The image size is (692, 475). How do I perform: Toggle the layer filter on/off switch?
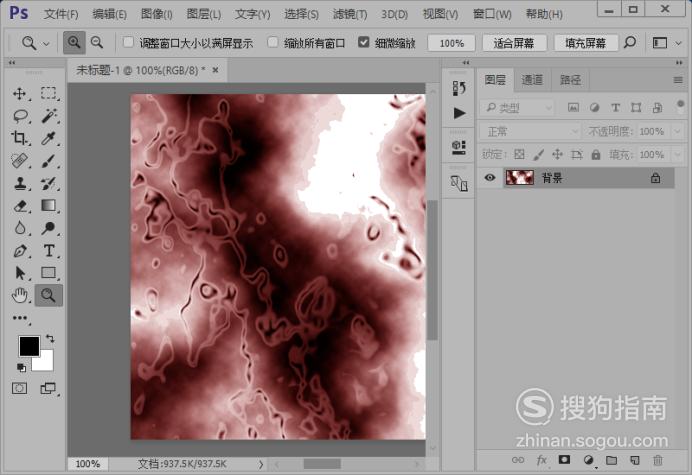point(680,106)
